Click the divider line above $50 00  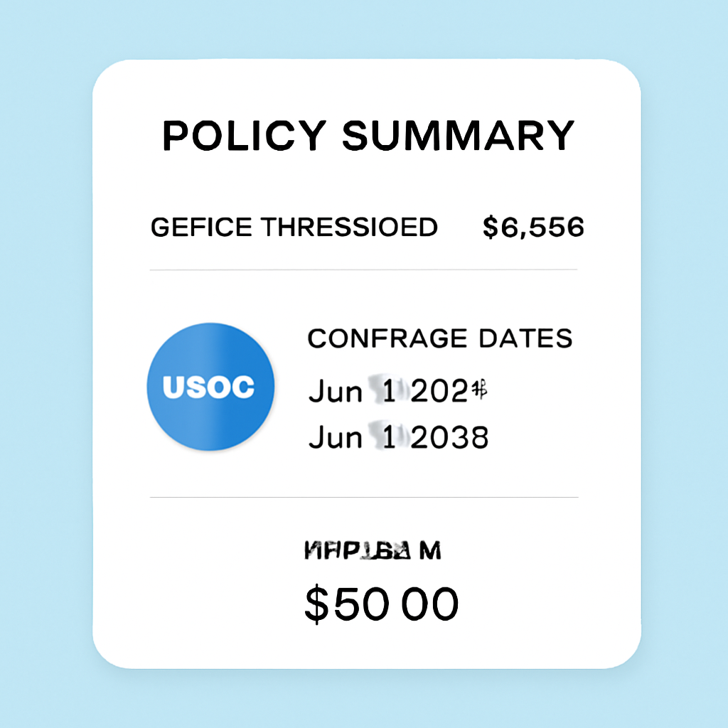363,497
